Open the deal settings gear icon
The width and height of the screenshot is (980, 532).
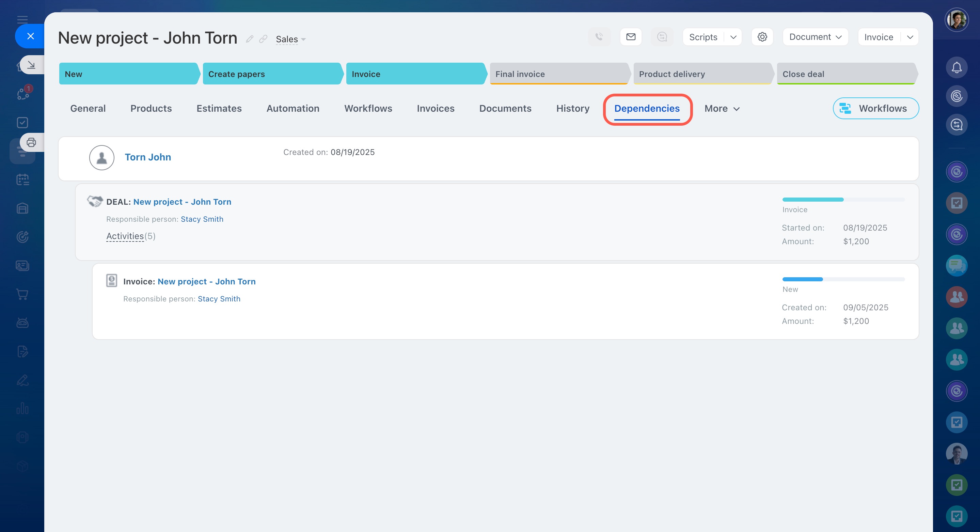[x=762, y=37]
